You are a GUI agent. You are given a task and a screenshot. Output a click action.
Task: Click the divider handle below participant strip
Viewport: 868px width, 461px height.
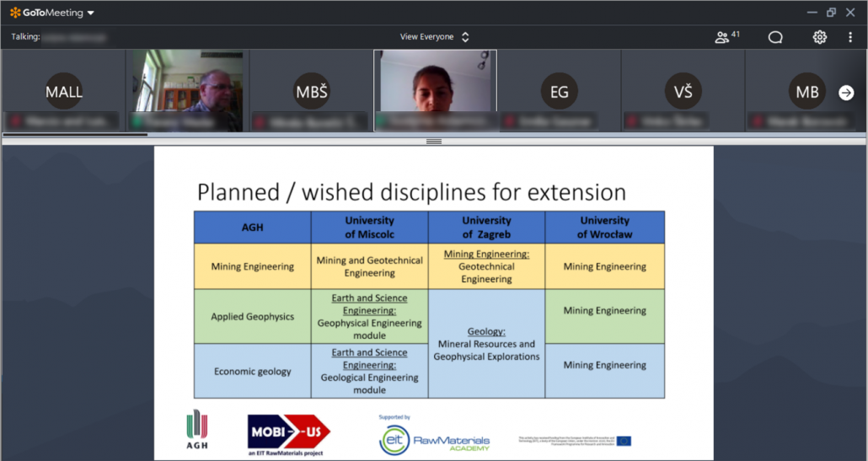tap(434, 142)
